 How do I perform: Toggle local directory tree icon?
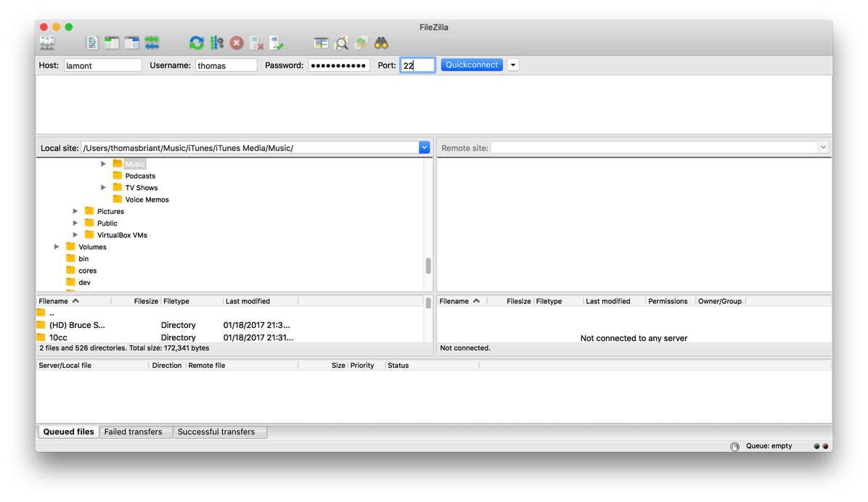112,43
